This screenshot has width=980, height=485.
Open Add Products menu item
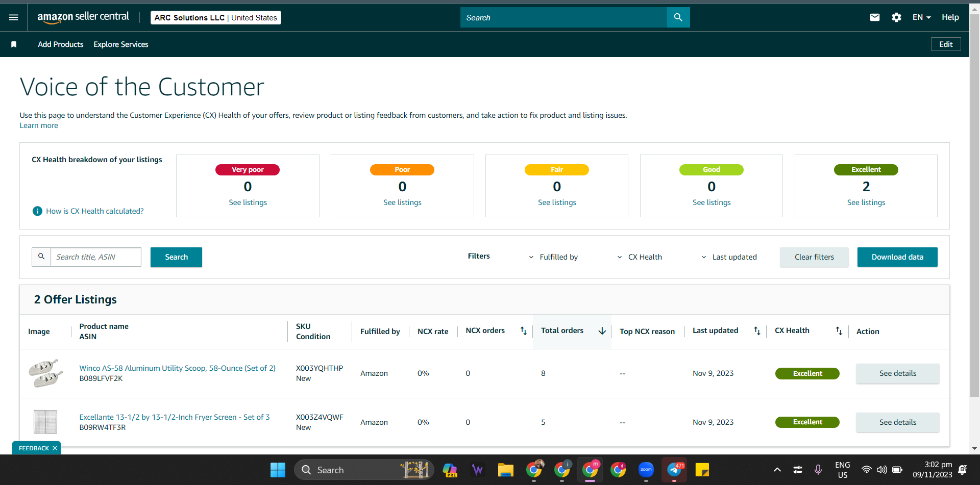click(61, 44)
